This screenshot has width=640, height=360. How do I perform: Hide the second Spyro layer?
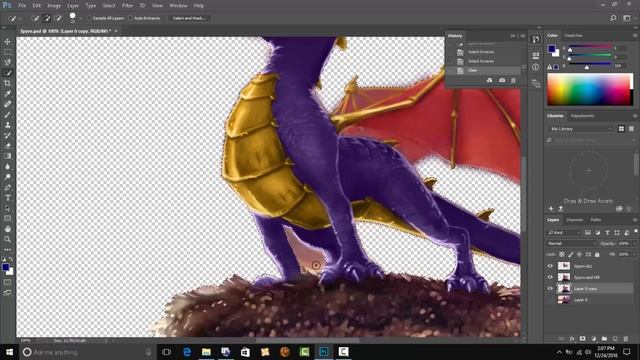(x=550, y=277)
